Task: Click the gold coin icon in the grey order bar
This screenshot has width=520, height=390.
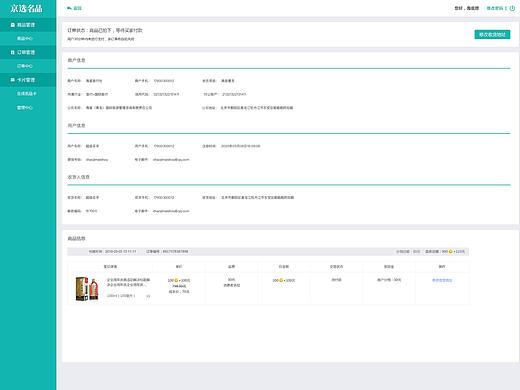Action: [x=451, y=251]
